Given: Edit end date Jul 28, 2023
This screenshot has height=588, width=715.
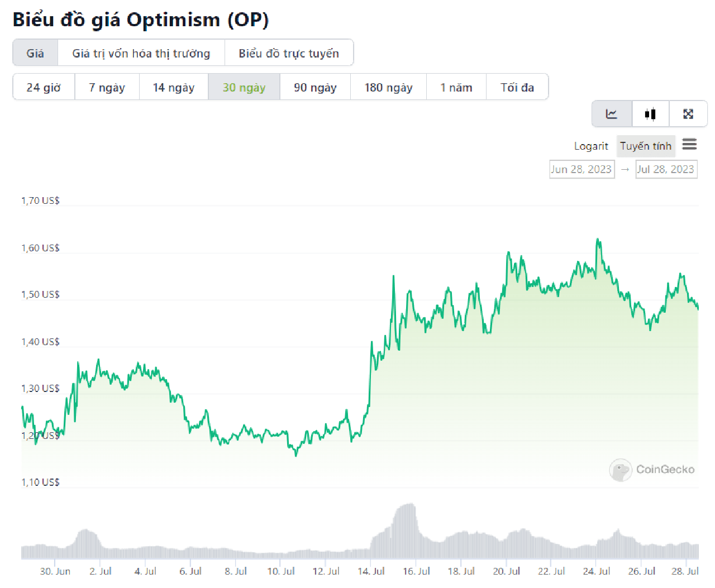Looking at the screenshot, I should click(666, 169).
